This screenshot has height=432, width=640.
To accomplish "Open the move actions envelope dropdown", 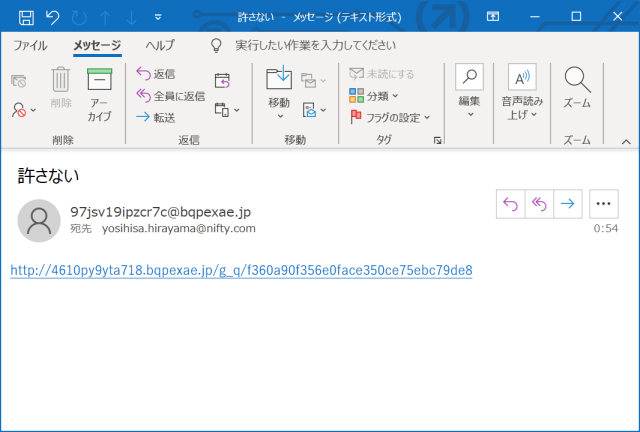I will pos(314,110).
